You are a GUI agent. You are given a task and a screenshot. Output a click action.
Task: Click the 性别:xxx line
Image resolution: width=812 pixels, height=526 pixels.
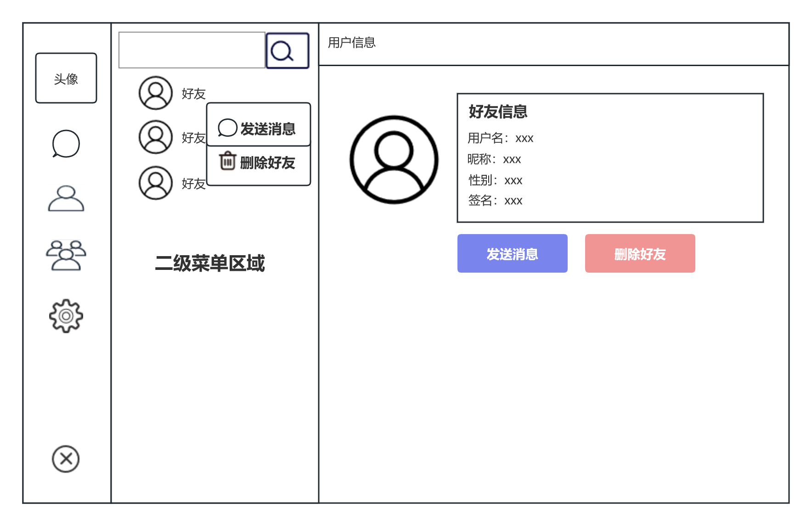(x=495, y=180)
